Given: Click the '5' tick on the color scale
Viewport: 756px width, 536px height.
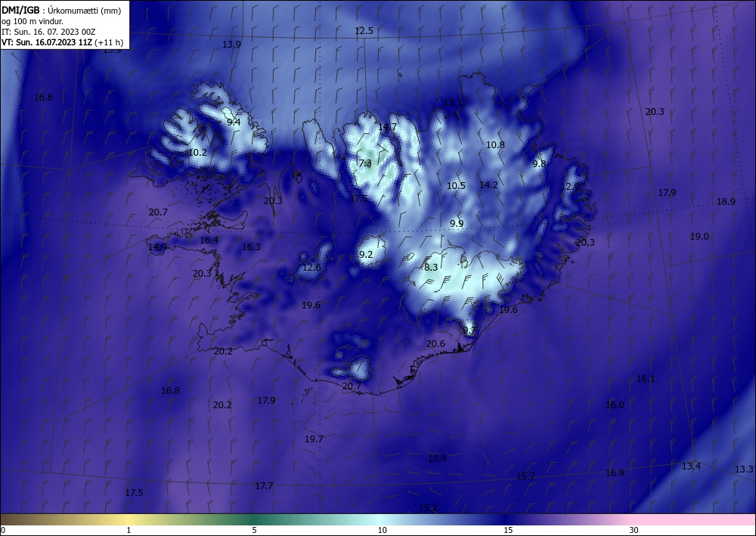Looking at the screenshot, I should 254,530.
